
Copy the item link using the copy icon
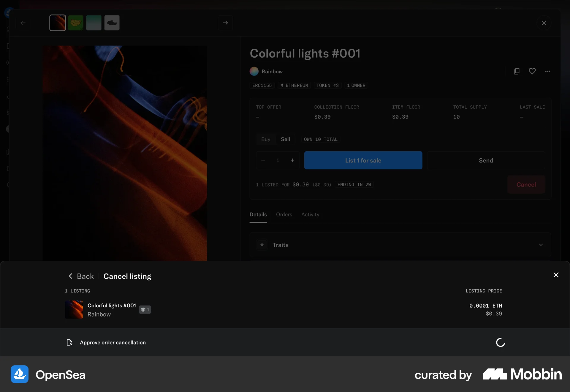(x=517, y=71)
